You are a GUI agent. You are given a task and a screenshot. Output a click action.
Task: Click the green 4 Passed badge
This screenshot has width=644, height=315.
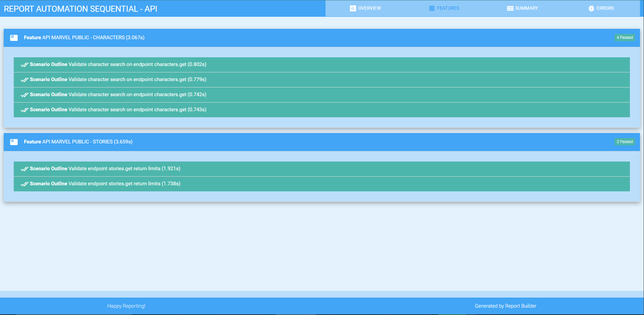[x=625, y=38]
